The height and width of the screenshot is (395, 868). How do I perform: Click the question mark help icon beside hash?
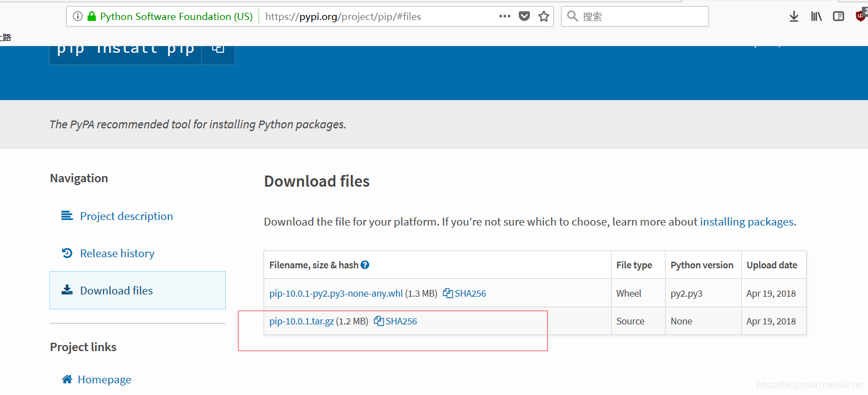[x=365, y=265]
